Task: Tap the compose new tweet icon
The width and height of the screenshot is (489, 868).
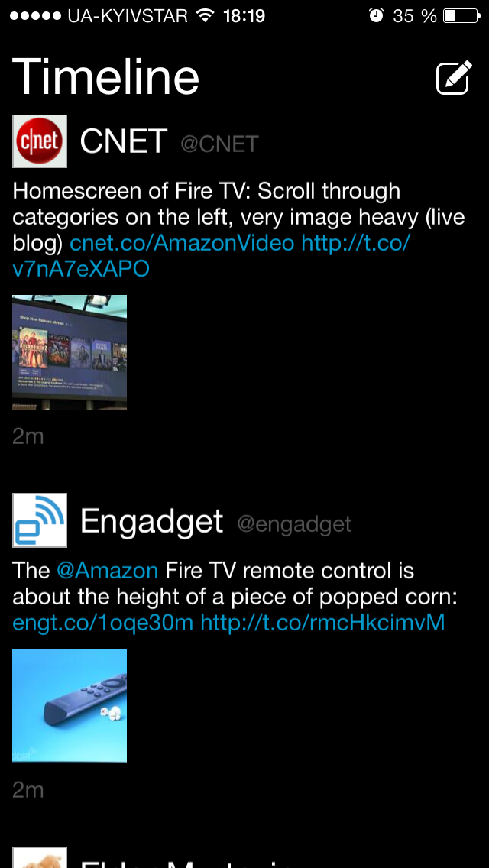Action: coord(454,77)
